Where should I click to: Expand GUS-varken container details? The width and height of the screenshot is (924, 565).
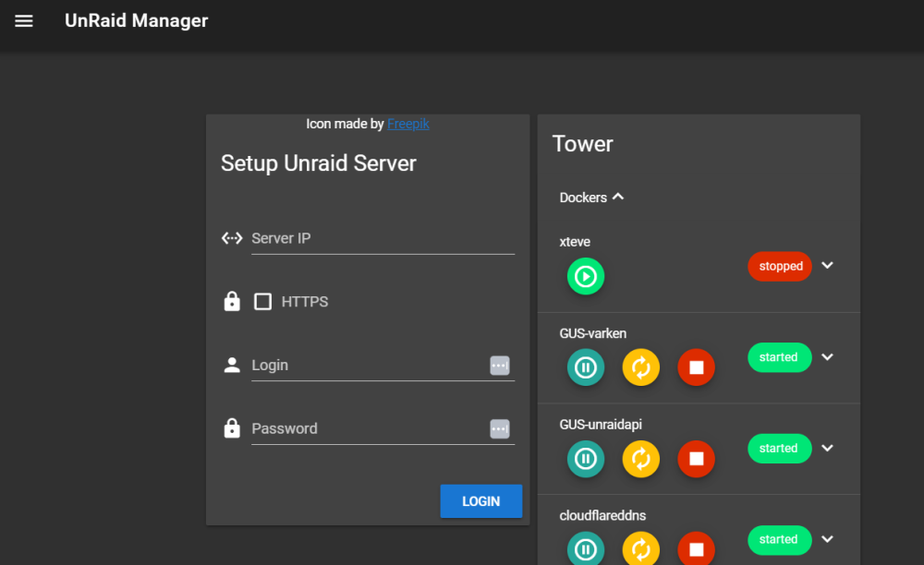[827, 357]
